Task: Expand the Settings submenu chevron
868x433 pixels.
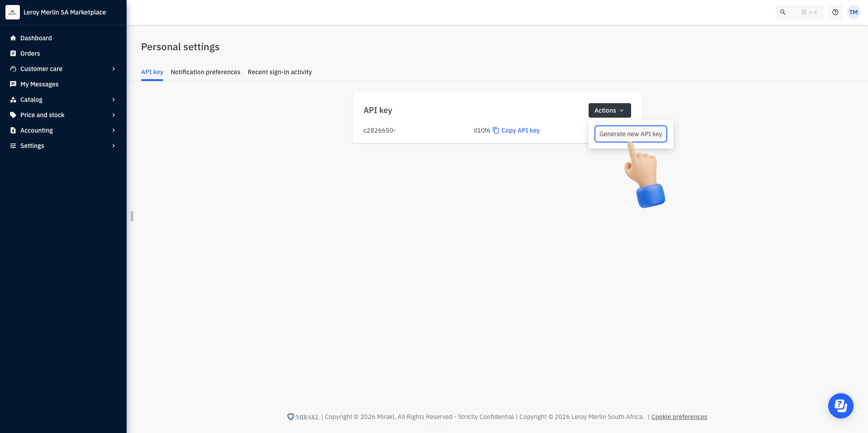Action: tap(113, 146)
